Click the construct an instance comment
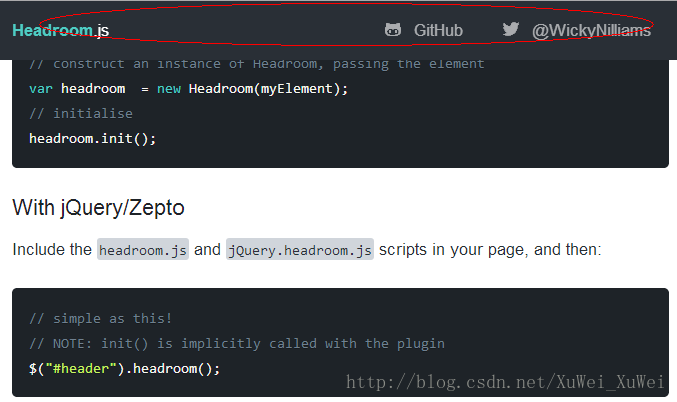This screenshot has height=402, width=677. (x=256, y=64)
